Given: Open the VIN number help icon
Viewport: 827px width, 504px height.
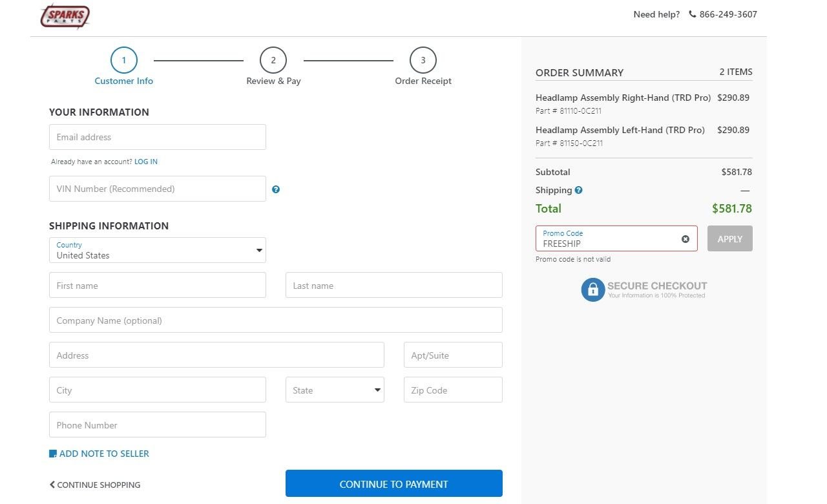Looking at the screenshot, I should tap(276, 189).
